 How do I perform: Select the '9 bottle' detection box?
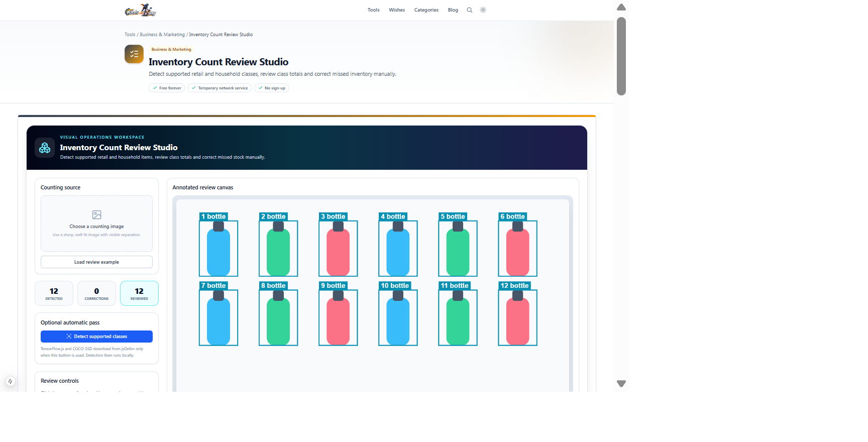[338, 317]
